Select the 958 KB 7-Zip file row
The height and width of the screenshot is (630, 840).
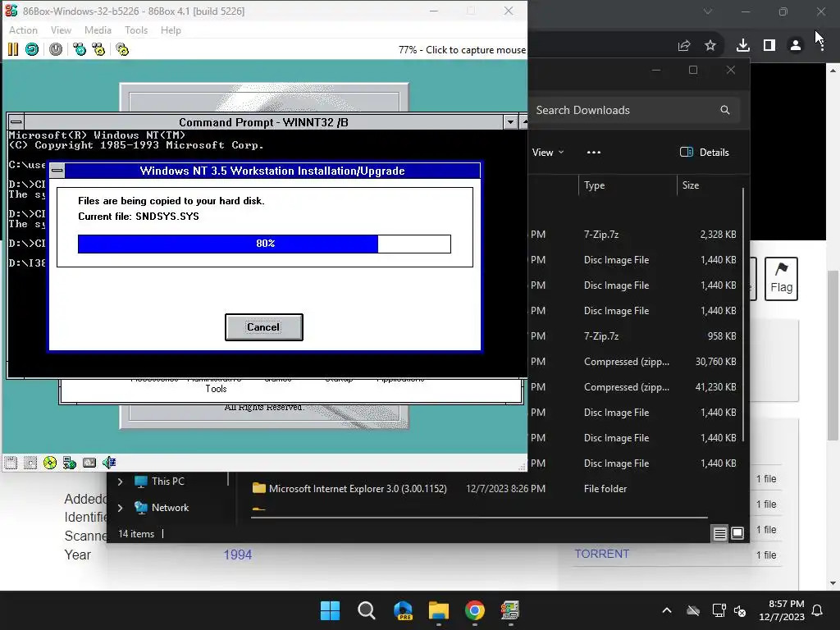(635, 336)
